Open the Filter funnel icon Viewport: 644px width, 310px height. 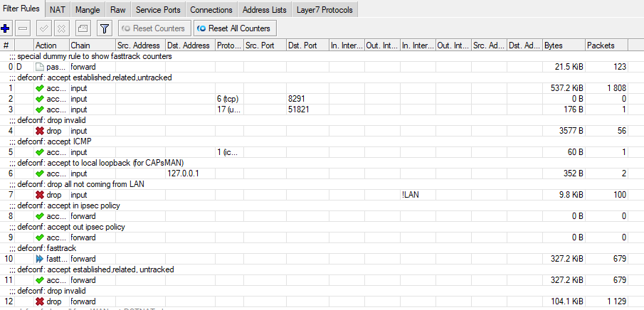click(x=104, y=28)
